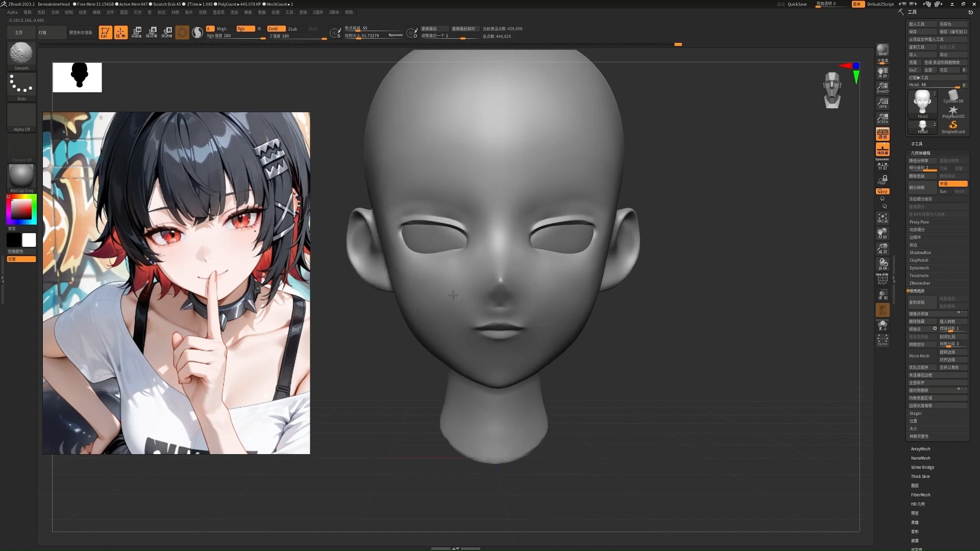Select the main white color swatch
Screen dimensions: 980x551
(x=29, y=240)
